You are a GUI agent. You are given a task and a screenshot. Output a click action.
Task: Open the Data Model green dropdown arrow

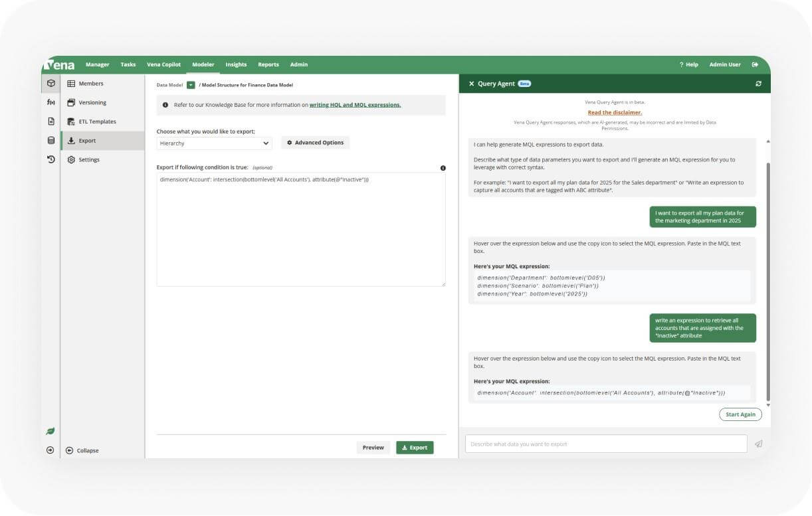(191, 85)
